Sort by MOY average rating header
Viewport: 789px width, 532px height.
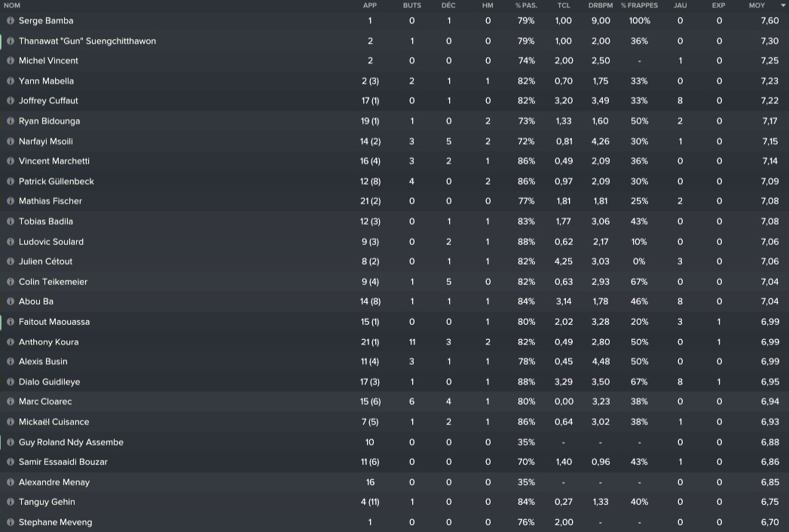tap(757, 5)
